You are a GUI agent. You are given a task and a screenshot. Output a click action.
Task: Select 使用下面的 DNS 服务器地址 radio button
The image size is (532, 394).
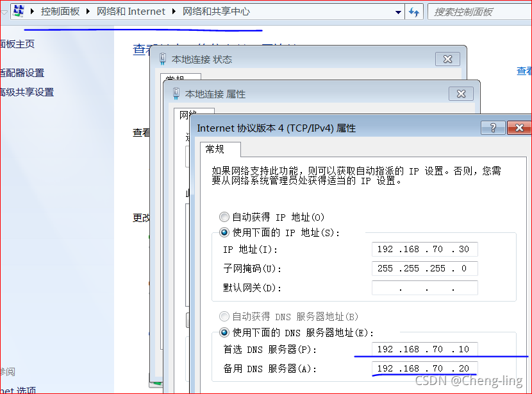pos(224,332)
